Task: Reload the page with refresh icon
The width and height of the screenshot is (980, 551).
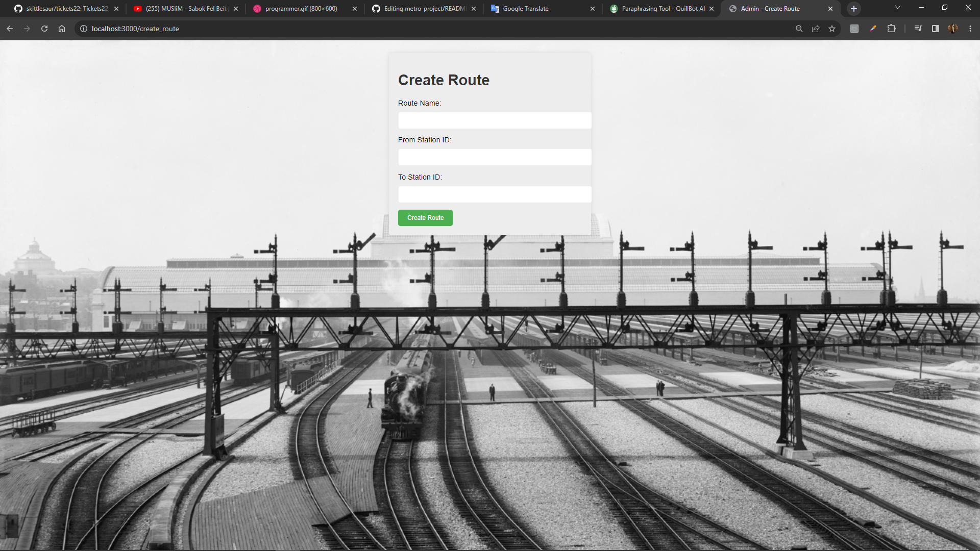Action: click(x=44, y=29)
